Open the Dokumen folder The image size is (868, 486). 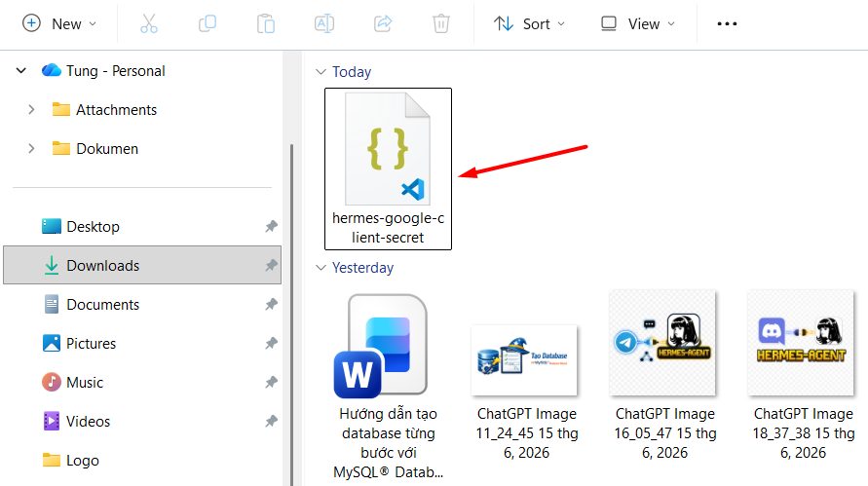(x=95, y=148)
